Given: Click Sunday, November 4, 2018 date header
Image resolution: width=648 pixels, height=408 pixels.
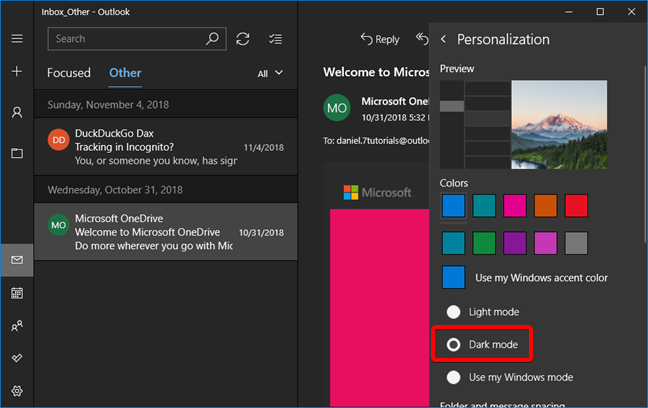Looking at the screenshot, I should click(108, 105).
